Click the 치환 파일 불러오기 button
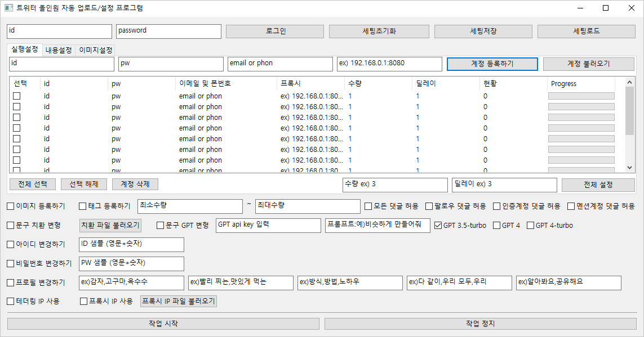The height and width of the screenshot is (337, 644). click(110, 225)
